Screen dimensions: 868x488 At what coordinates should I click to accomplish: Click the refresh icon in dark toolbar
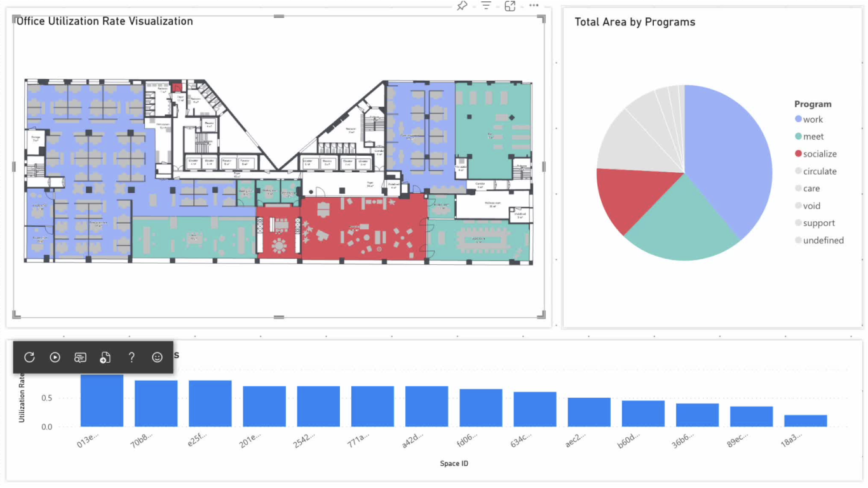coord(29,357)
